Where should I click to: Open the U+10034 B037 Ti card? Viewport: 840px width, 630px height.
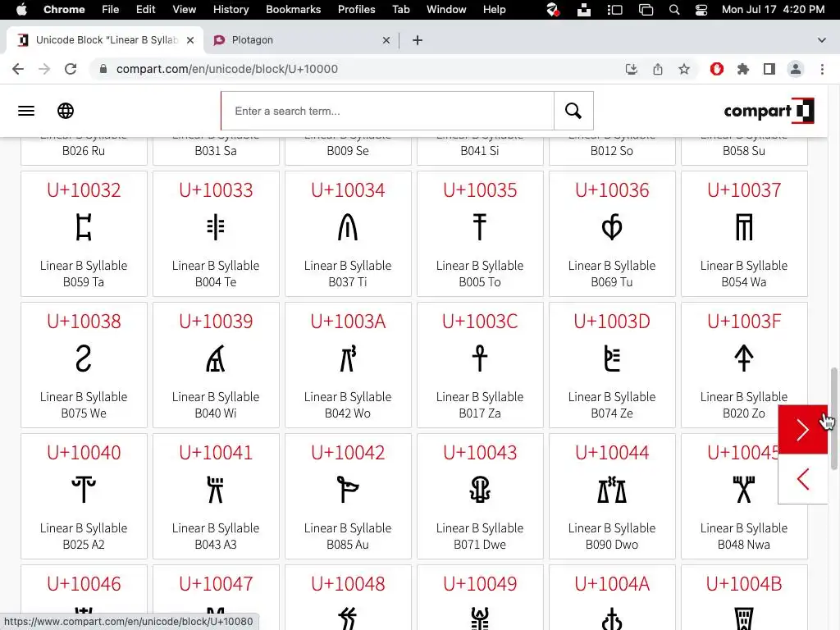pyautogui.click(x=348, y=234)
